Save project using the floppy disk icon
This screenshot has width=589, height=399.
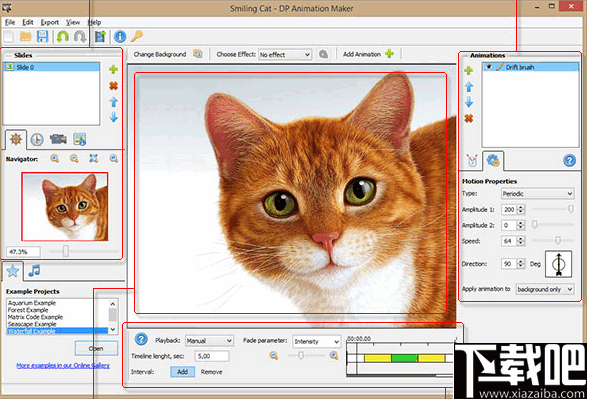point(42,36)
